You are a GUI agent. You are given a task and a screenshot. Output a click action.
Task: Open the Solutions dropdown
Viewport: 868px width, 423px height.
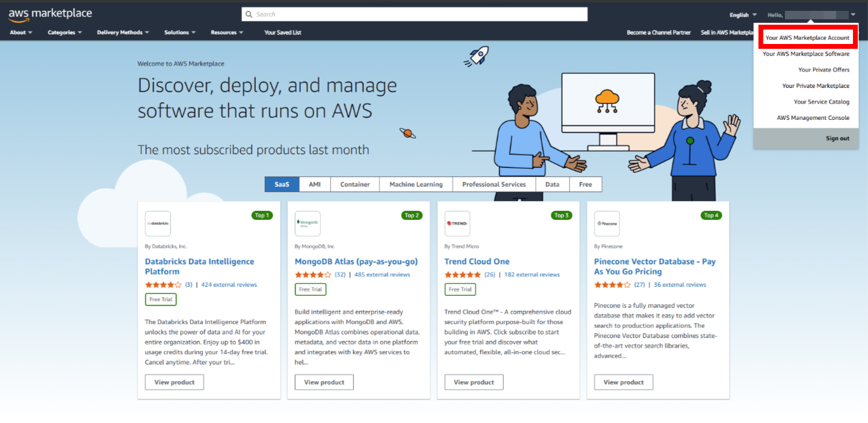tap(179, 33)
